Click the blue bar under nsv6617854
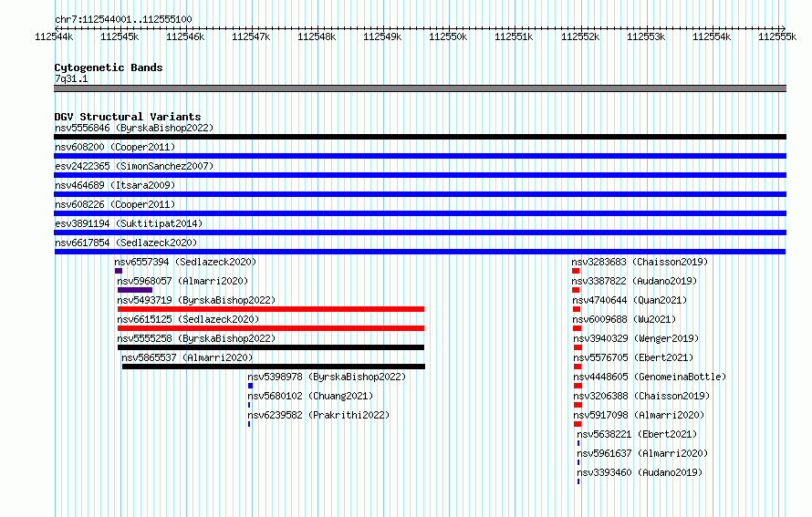This screenshot has height=517, width=812. (420, 252)
